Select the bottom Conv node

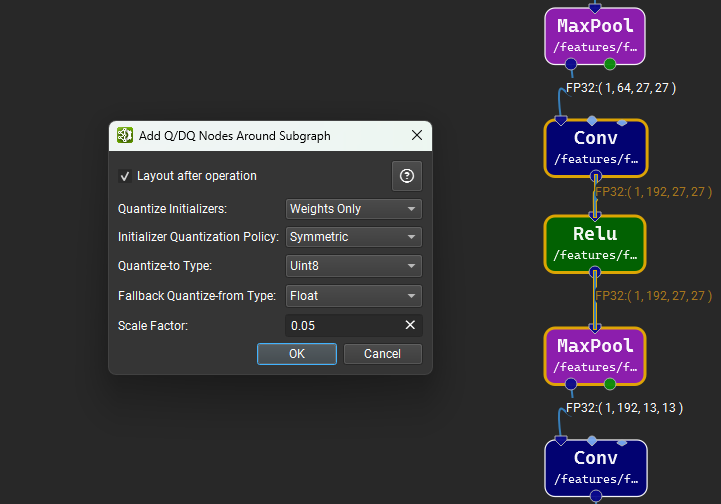(595, 466)
